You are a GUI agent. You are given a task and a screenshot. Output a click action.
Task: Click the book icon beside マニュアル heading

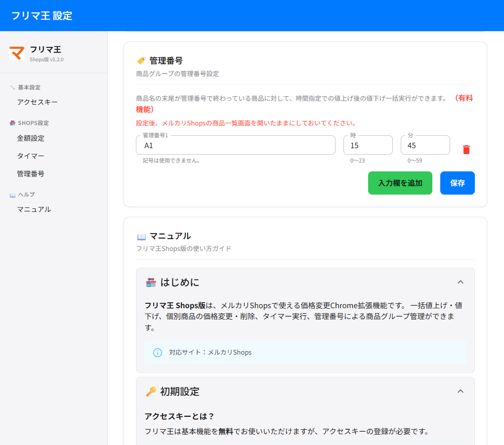pos(141,237)
